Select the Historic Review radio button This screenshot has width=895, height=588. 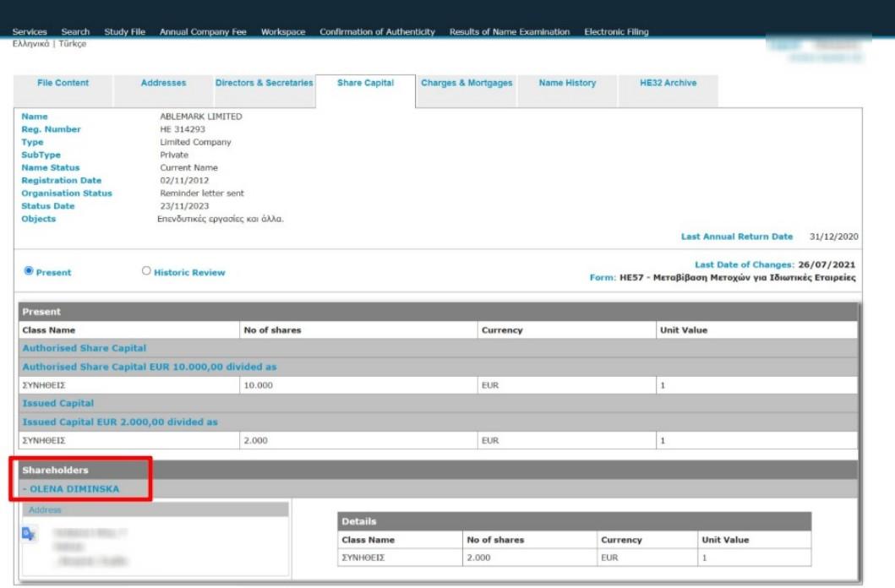[x=146, y=271]
